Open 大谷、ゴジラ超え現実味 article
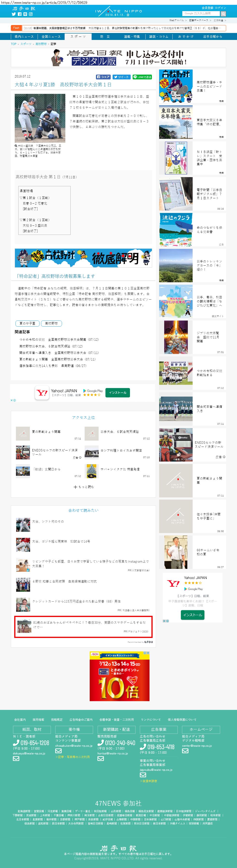Viewport: 237px width, 868px height. pyautogui.click(x=61, y=541)
